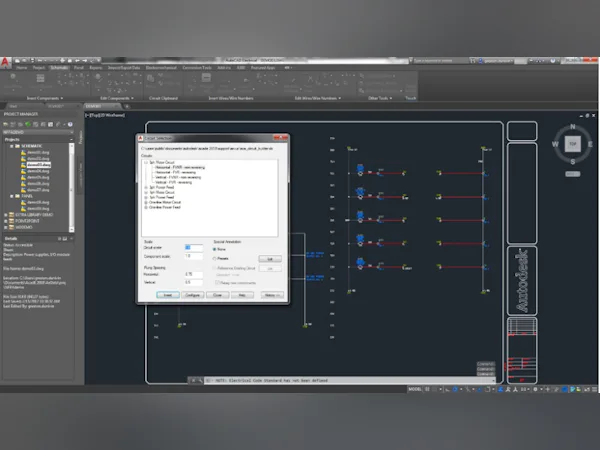Click first Project Manager toolbar icon
The image size is (600, 450).
(6, 124)
